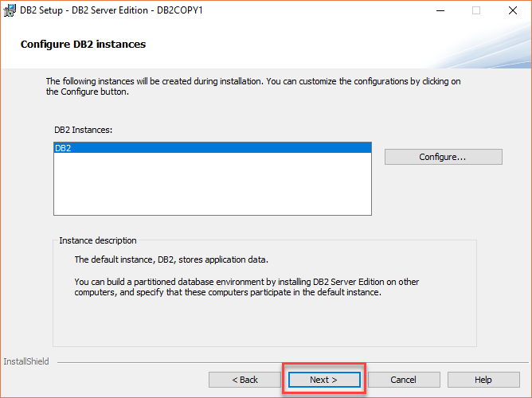Go to the previous step with Back
532x398 pixels.
coord(244,380)
